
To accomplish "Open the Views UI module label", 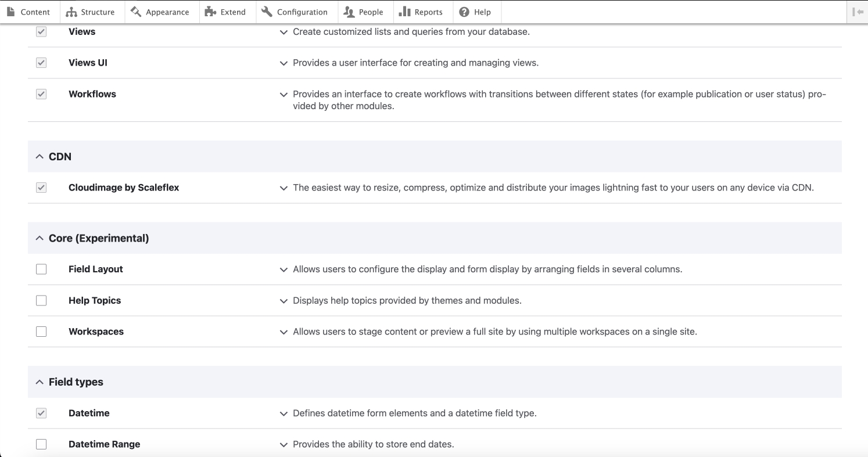I will 88,63.
